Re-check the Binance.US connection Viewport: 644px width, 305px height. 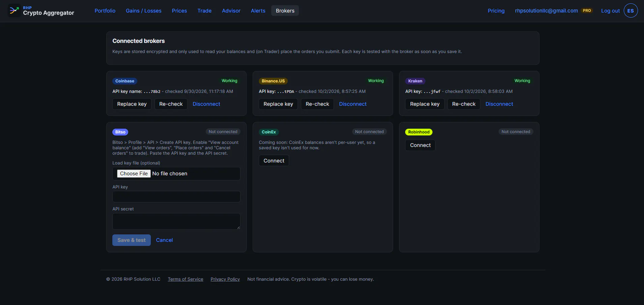(317, 104)
